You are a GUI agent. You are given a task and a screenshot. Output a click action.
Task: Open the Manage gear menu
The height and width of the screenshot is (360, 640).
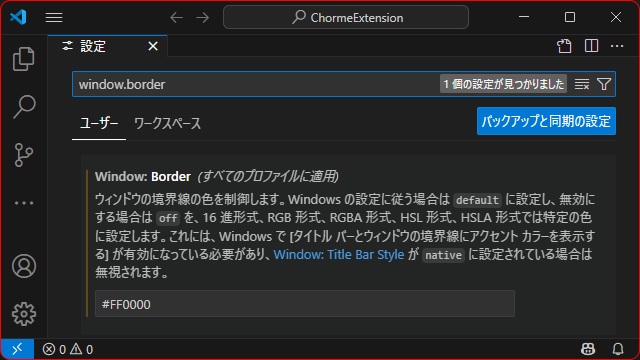[24, 314]
